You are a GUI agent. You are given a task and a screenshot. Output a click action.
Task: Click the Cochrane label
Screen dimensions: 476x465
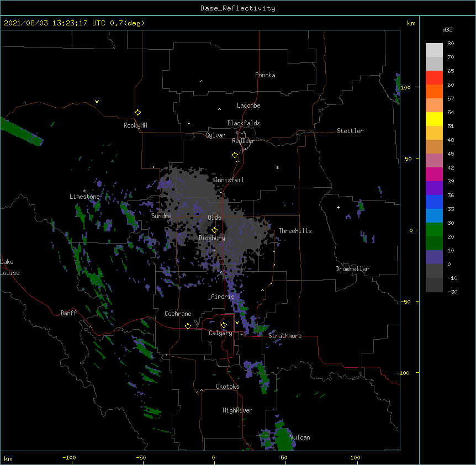[x=178, y=314]
